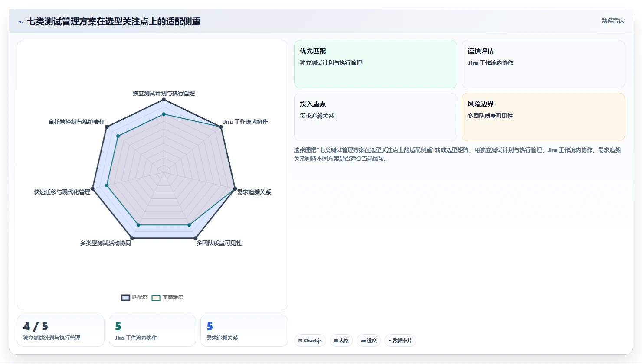Viewport: 642px width, 364px height.
Task: Click the 4 / 5 stat card
Action: click(x=61, y=331)
